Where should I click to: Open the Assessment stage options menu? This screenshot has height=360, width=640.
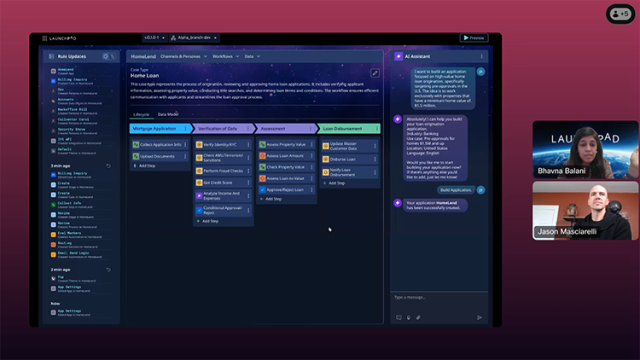[x=310, y=129]
